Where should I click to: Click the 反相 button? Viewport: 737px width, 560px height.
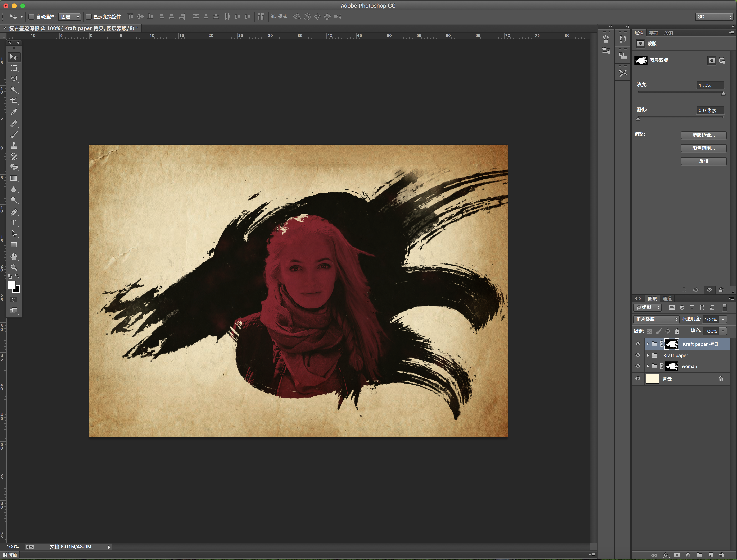(x=703, y=161)
